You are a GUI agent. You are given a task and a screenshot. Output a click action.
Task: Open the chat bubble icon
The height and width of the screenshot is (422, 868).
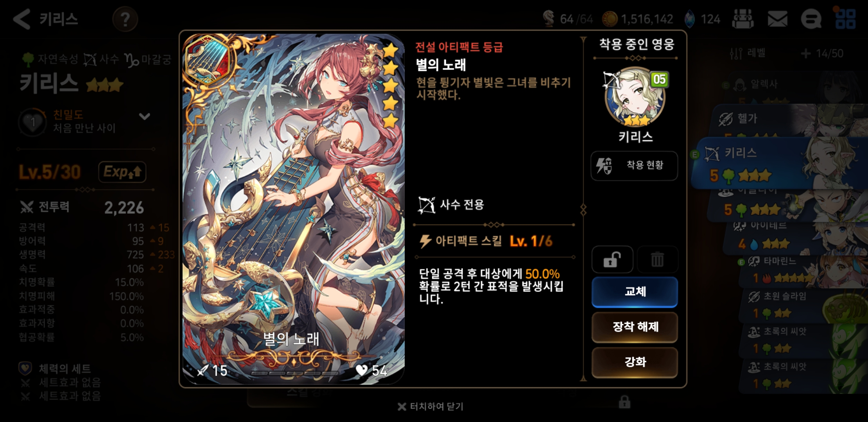coord(811,19)
